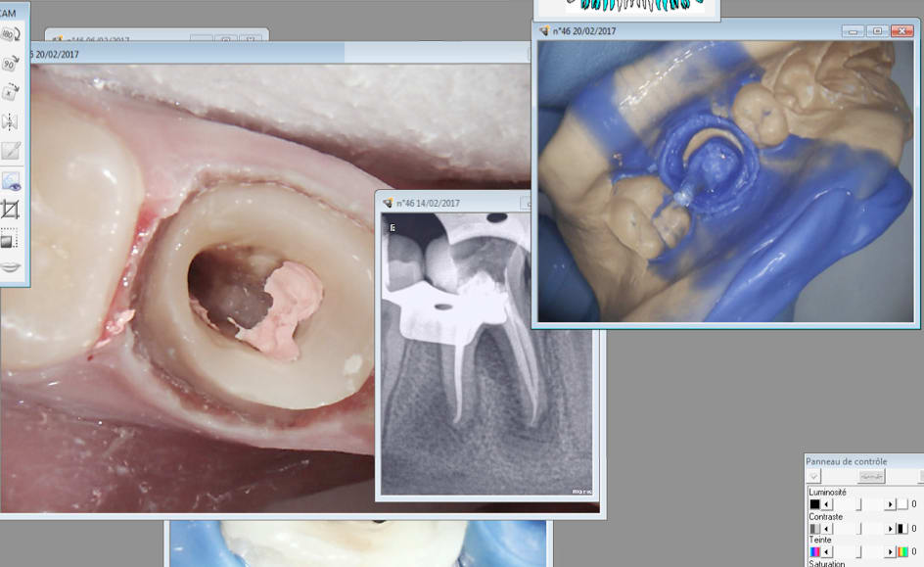The image size is (924, 567).
Task: Increase Teinte with right arrow
Action: coord(891,553)
